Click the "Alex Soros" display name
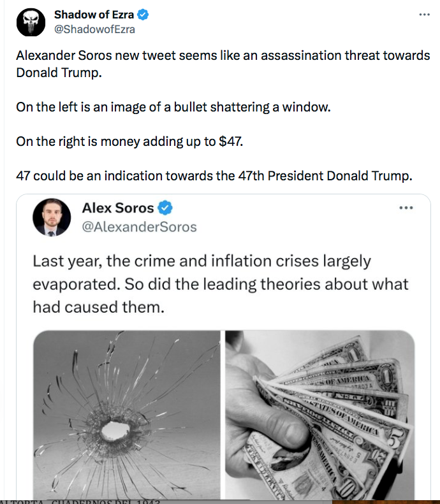 (x=118, y=208)
